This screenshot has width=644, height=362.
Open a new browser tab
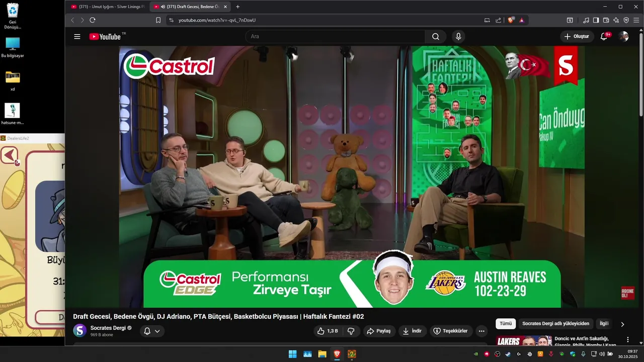238,7
